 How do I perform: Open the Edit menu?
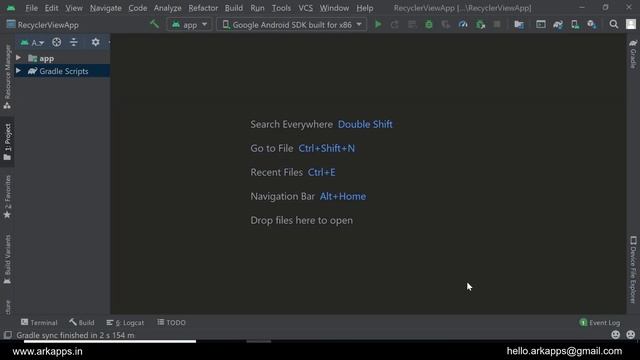click(x=51, y=8)
